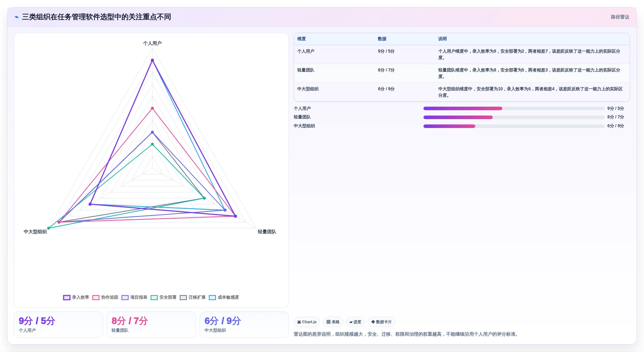Click the 数据卡片 tag

(381, 322)
